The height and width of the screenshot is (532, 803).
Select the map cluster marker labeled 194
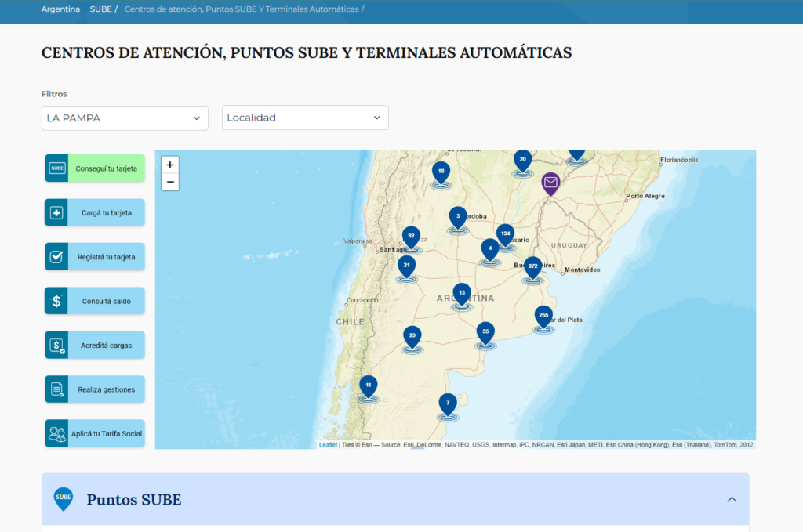(506, 237)
